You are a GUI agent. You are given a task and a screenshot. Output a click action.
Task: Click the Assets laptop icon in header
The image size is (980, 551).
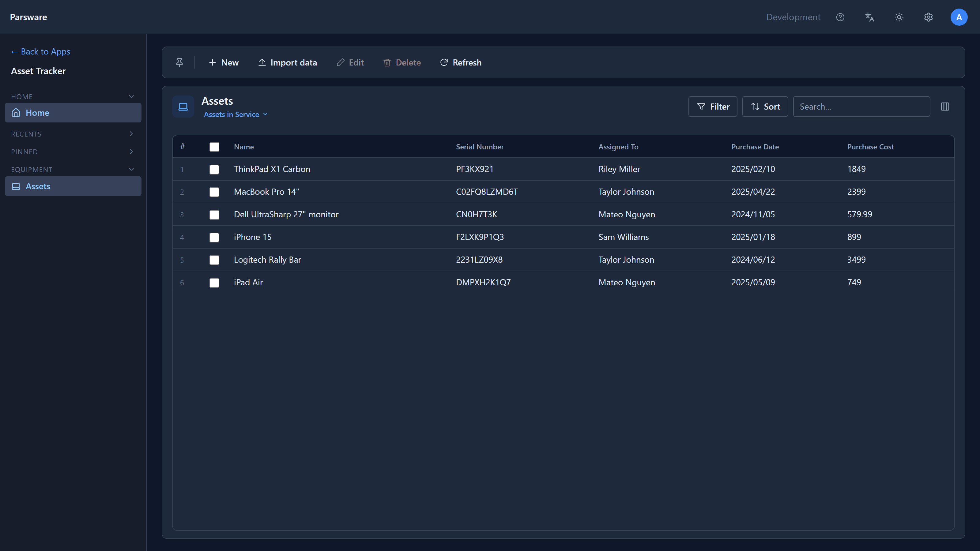(x=183, y=107)
